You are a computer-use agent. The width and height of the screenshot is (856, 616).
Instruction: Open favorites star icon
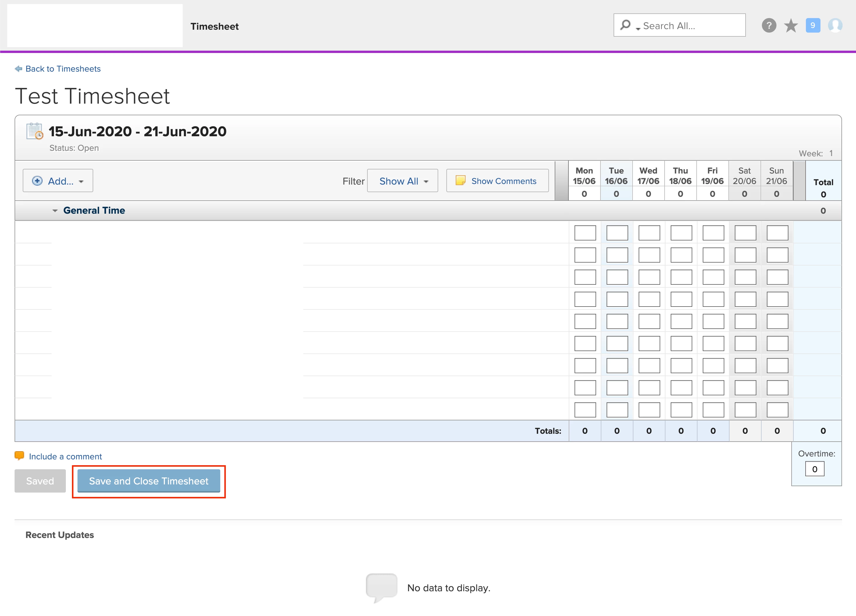pyautogui.click(x=790, y=26)
